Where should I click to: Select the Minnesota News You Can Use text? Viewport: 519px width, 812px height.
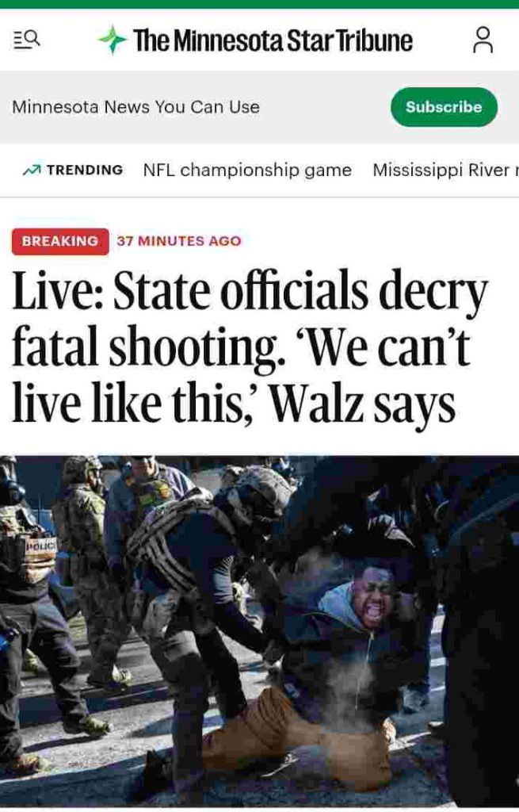(x=135, y=107)
